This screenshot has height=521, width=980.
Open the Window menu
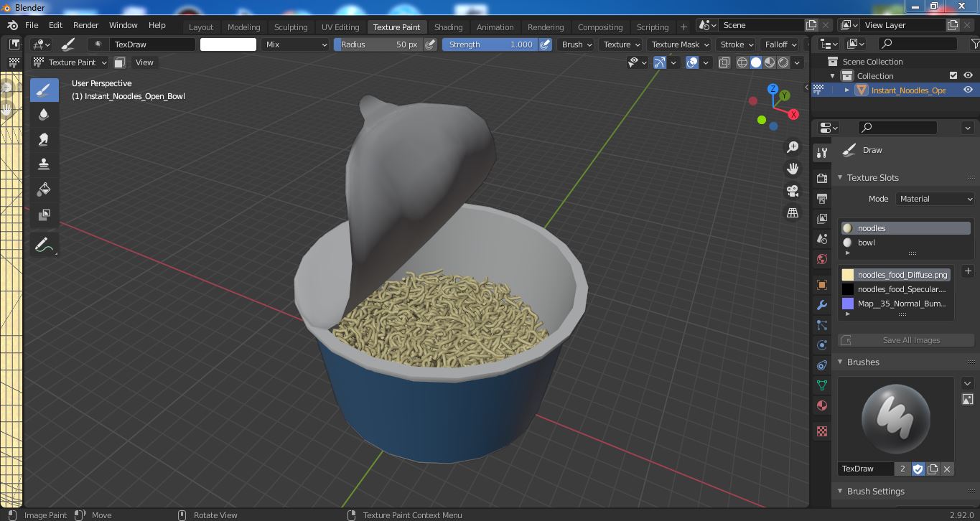[x=123, y=25]
